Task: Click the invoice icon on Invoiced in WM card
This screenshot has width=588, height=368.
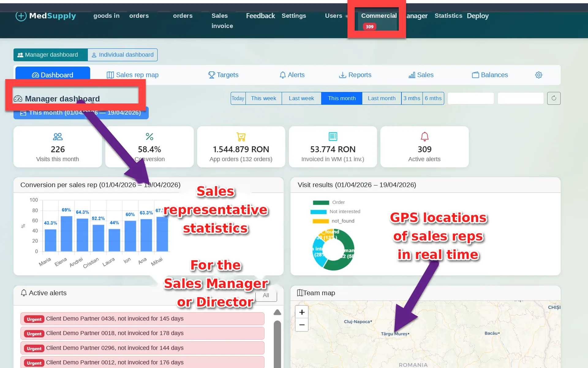Action: pyautogui.click(x=333, y=136)
